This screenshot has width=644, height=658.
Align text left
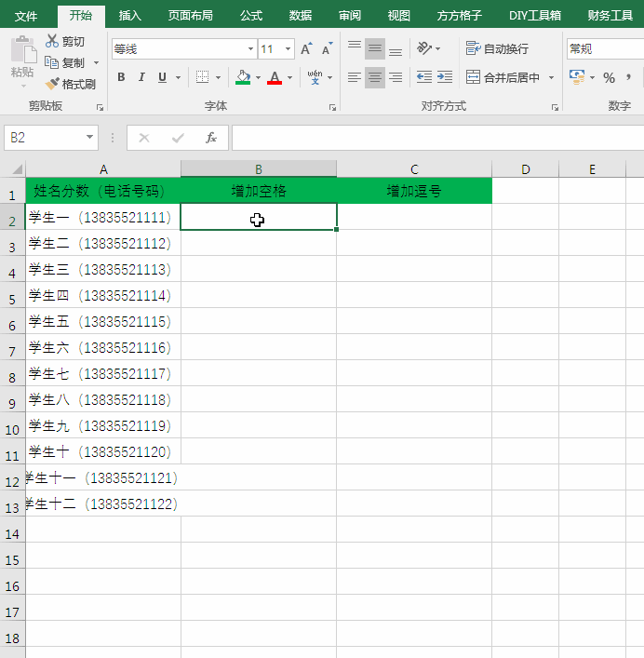[x=355, y=77]
